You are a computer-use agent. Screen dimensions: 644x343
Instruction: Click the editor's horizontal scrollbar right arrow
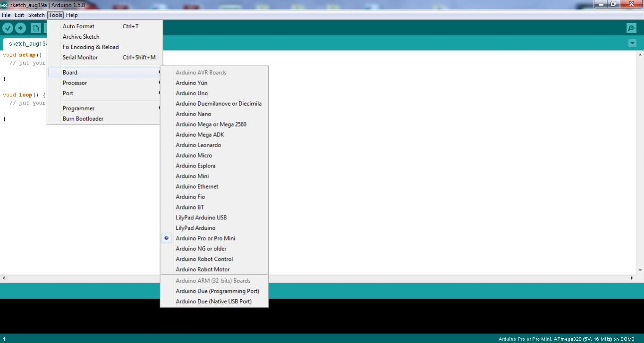pos(632,278)
